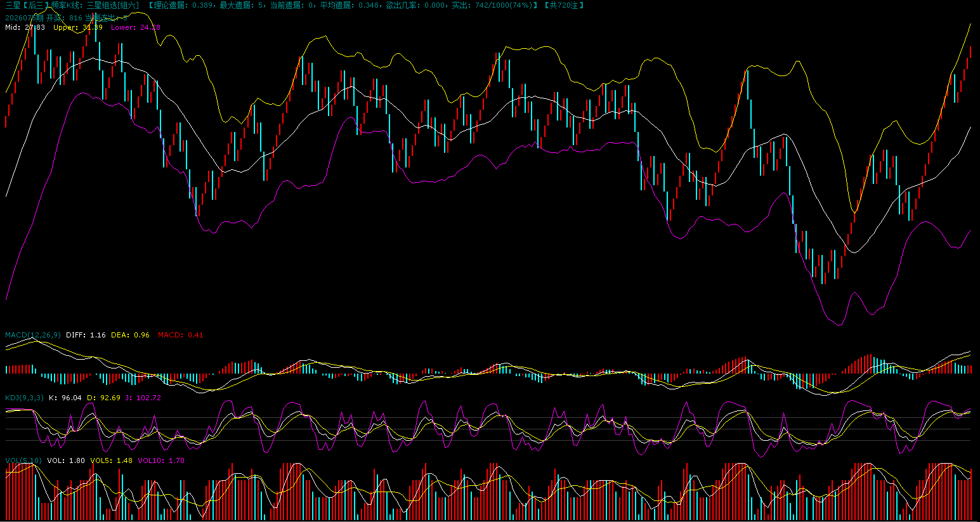The width and height of the screenshot is (980, 522).
Task: Click the red MACD: 0.41 readout
Action: coord(180,335)
